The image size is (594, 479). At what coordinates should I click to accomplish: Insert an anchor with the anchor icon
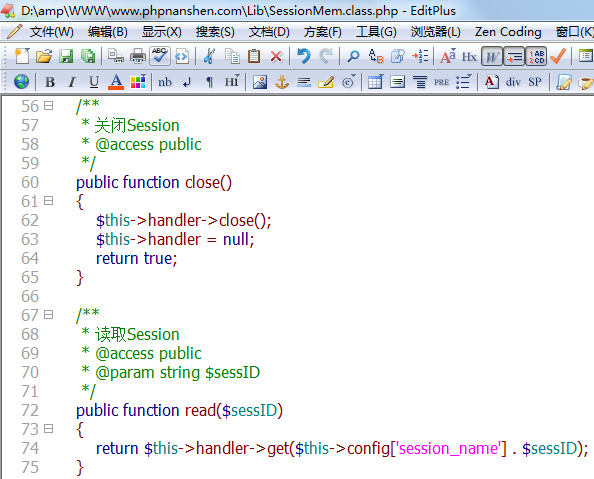coord(282,82)
